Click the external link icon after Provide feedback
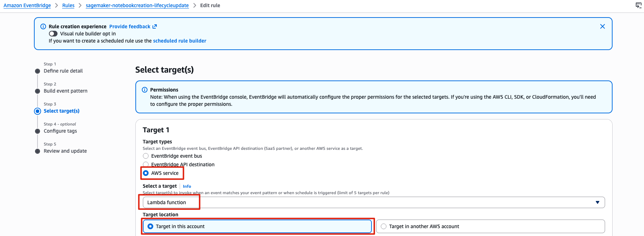The height and width of the screenshot is (236, 644). [x=155, y=26]
